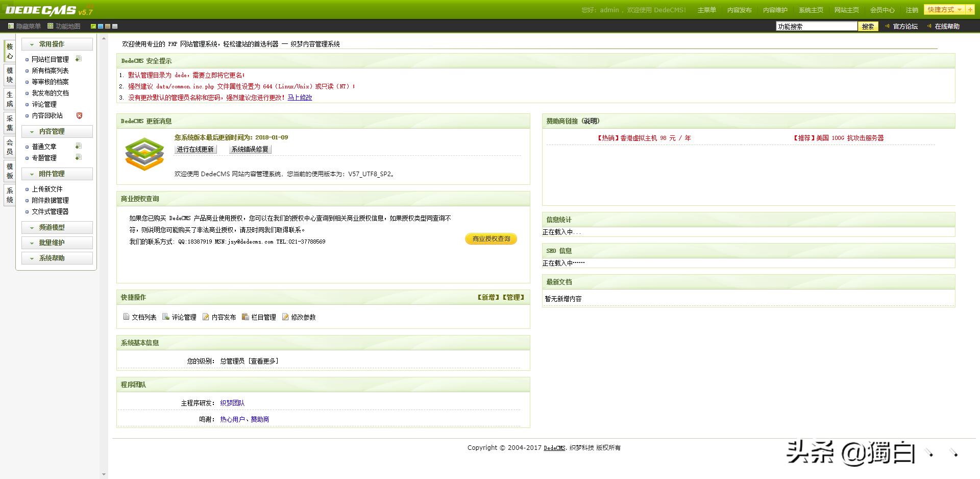The height and width of the screenshot is (479, 980).
Task: Click 隐藏菜单 to hide the side menu
Action: pos(24,26)
